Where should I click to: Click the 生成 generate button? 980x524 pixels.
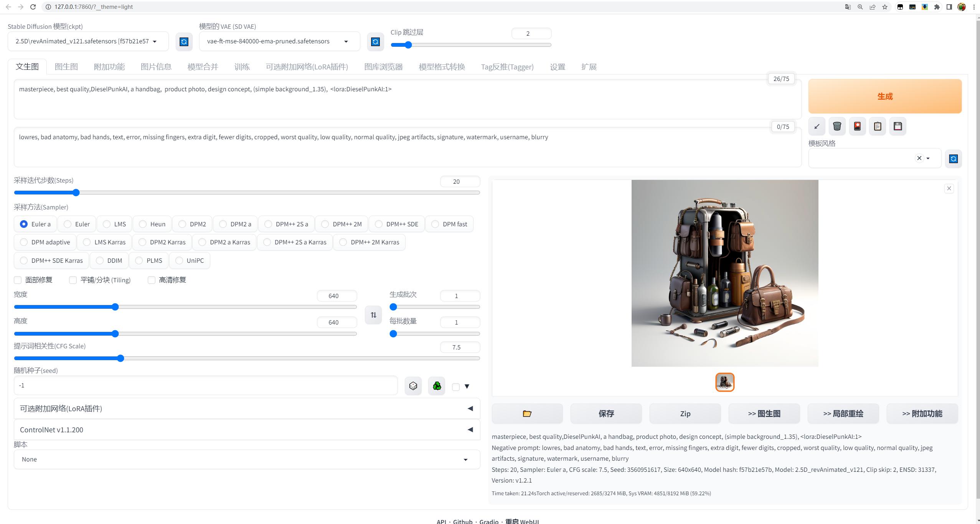885,96
